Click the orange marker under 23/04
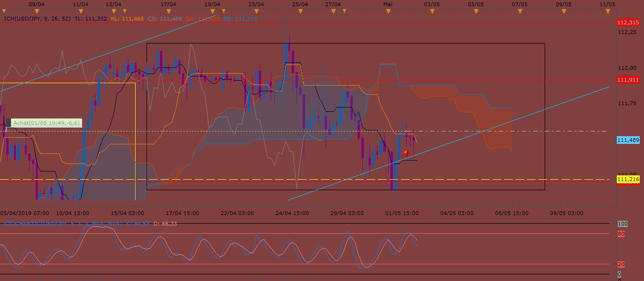This screenshot has width=644, height=281. tap(256, 11)
